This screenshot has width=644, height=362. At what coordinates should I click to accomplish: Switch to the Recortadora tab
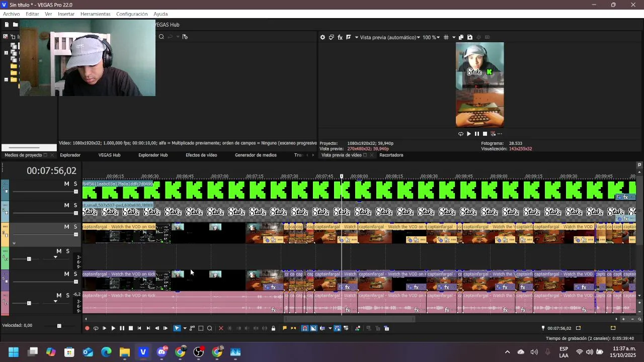tap(391, 155)
